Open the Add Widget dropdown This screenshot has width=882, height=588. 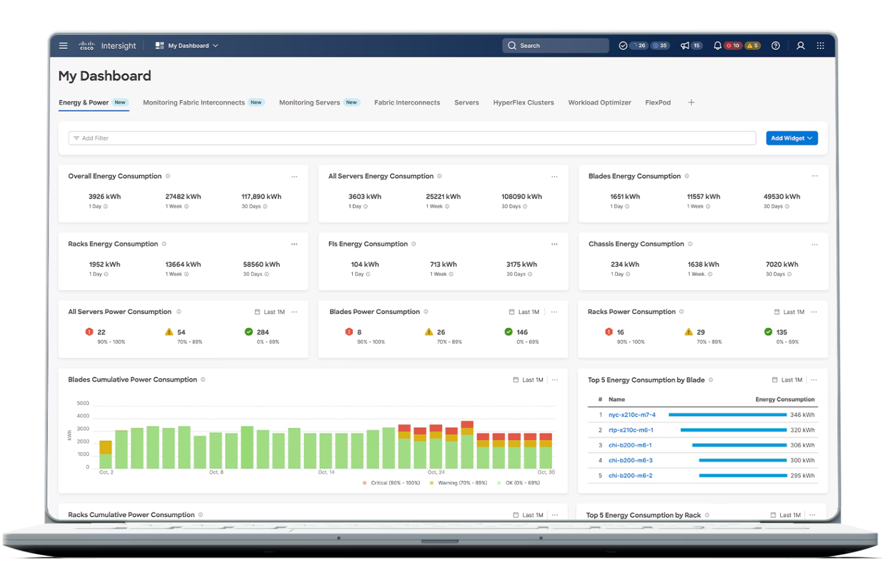(791, 138)
